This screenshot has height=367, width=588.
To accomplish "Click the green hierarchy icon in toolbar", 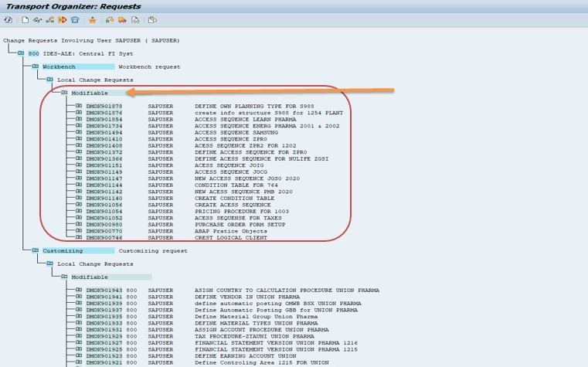I will click(x=50, y=20).
